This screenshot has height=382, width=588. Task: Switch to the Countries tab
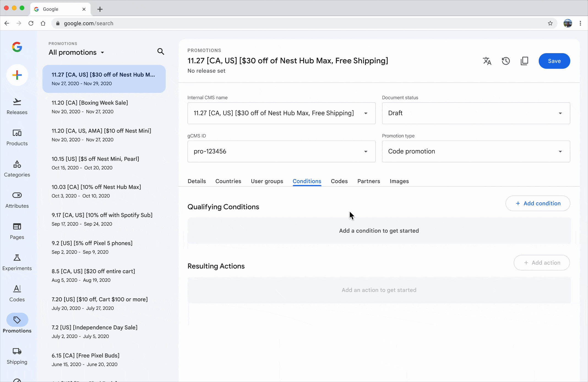point(228,181)
